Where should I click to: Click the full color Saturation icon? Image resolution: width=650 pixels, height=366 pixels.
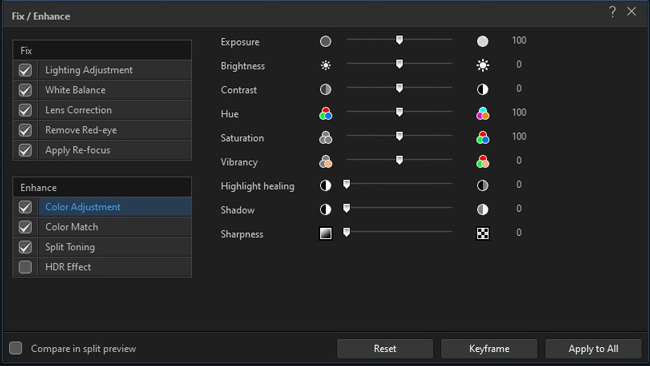[483, 137]
